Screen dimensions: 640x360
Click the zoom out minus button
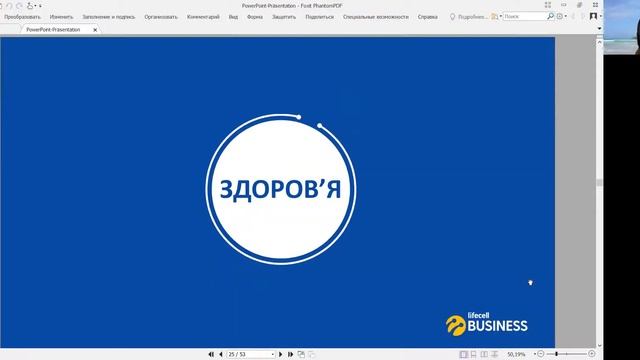(x=540, y=354)
